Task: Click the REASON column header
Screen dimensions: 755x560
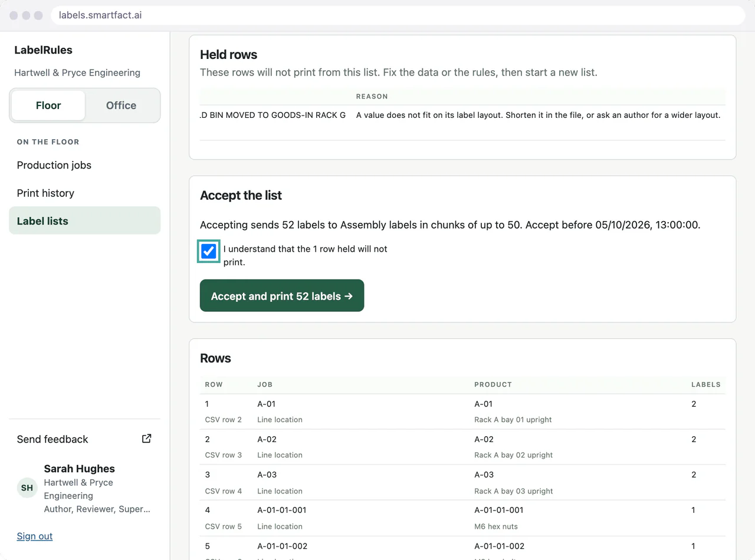Action: point(372,96)
